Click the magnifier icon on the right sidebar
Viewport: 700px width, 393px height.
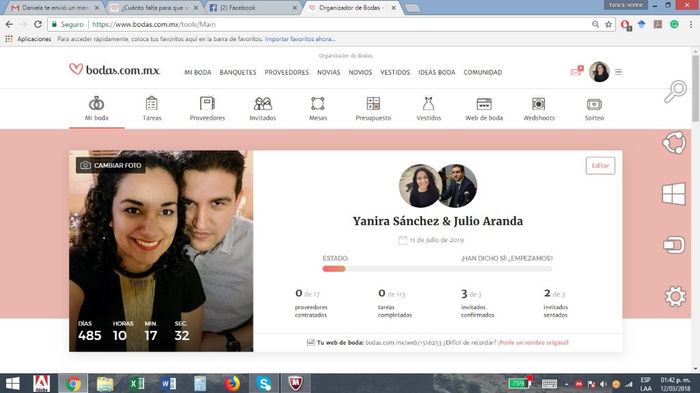(675, 91)
